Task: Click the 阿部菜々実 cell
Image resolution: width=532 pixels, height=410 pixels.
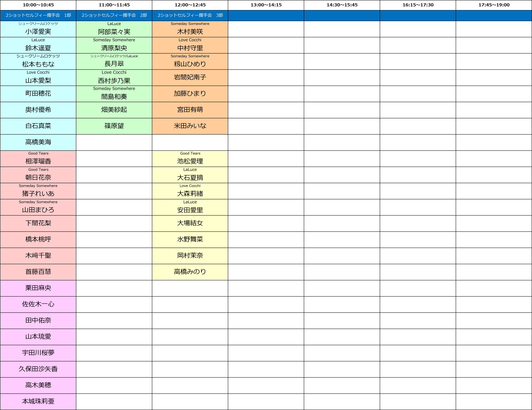Action: point(114,29)
